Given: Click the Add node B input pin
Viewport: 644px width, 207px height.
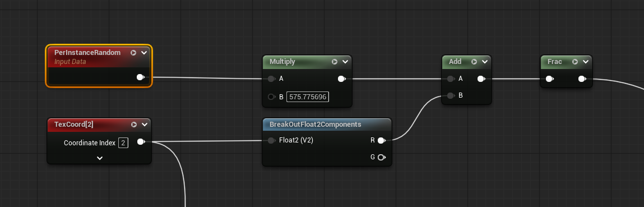Looking at the screenshot, I should [451, 96].
